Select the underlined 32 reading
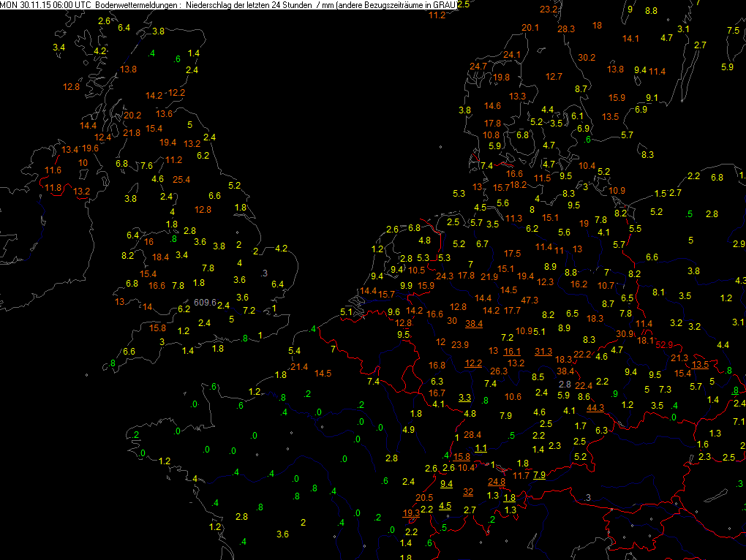The width and height of the screenshot is (746, 560). (468, 491)
